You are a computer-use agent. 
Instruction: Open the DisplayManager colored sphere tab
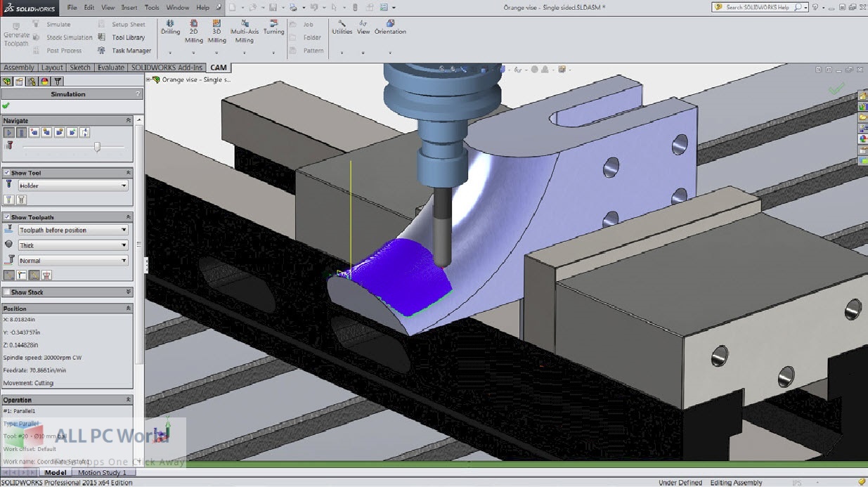pos(45,82)
